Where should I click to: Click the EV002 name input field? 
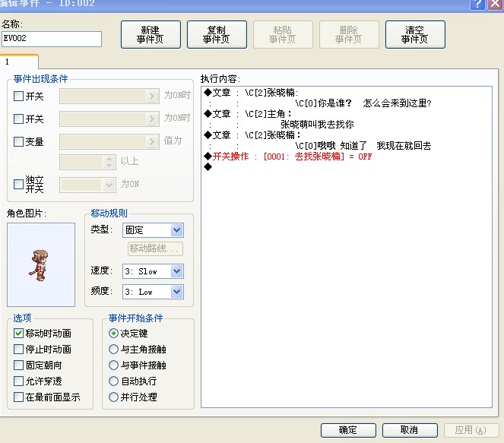(52, 39)
